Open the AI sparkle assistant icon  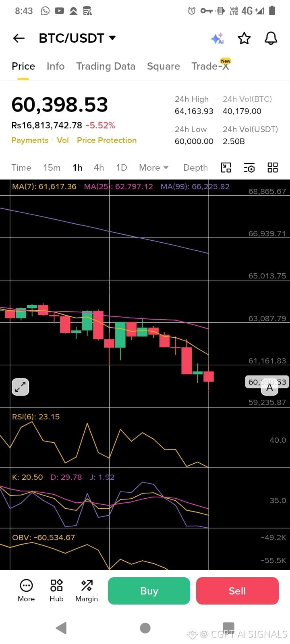pyautogui.click(x=217, y=39)
